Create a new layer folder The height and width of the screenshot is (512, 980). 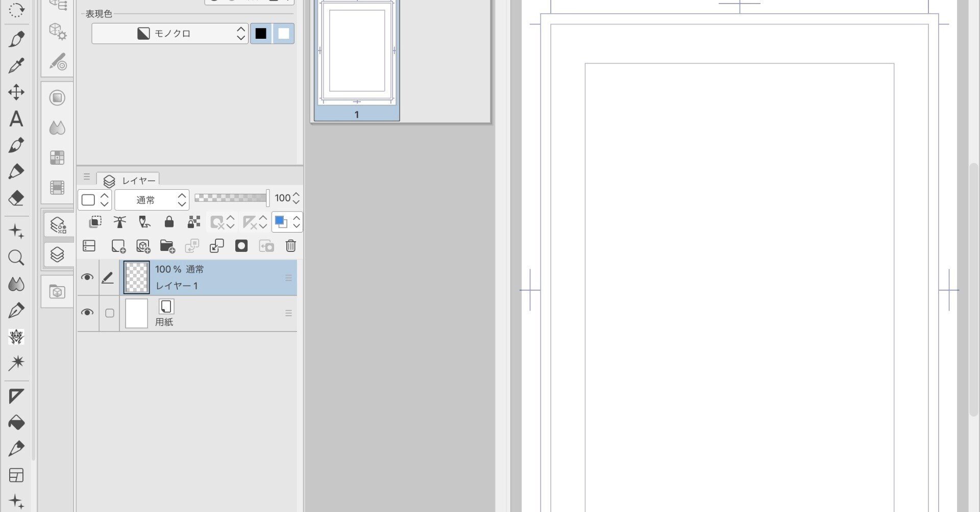[x=167, y=246]
